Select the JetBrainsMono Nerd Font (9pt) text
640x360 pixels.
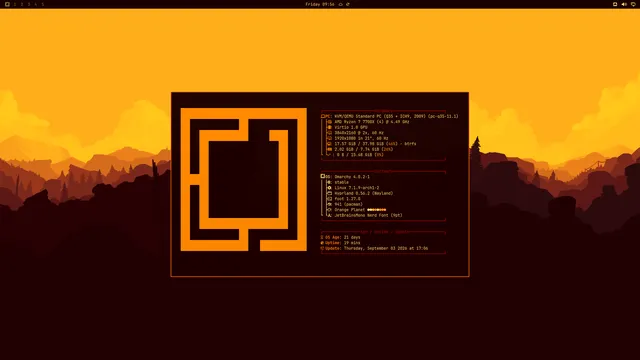(x=368, y=216)
